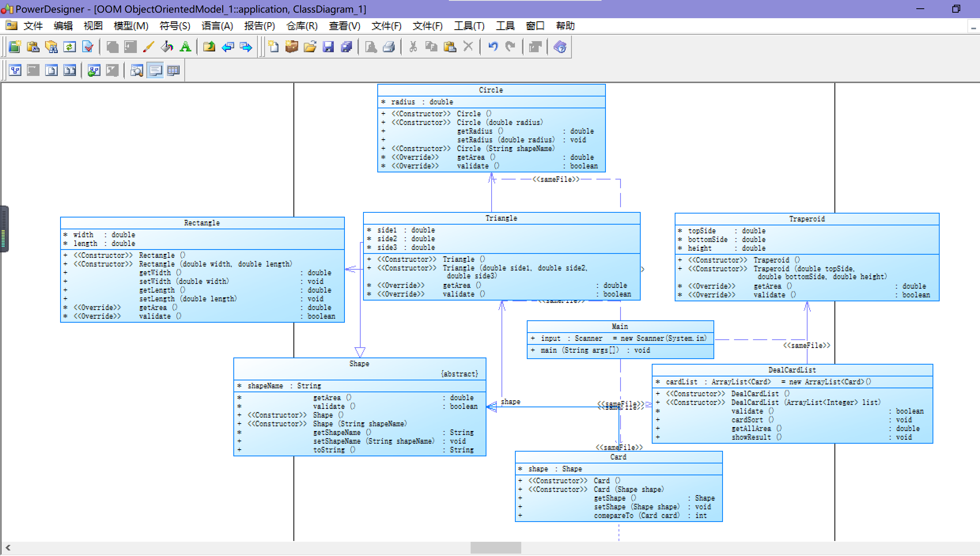Open the 工具(T) menu
980x556 pixels.
(469, 26)
